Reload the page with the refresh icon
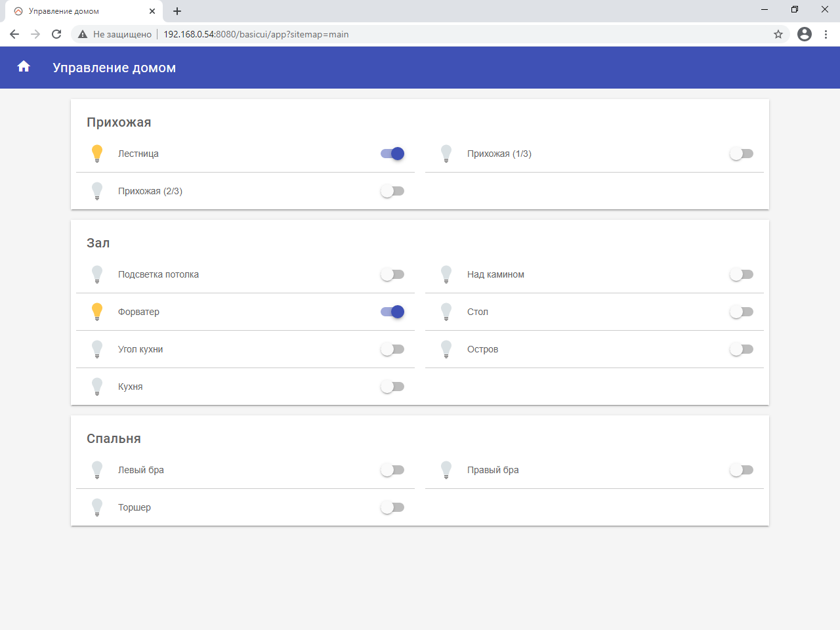 tap(56, 34)
